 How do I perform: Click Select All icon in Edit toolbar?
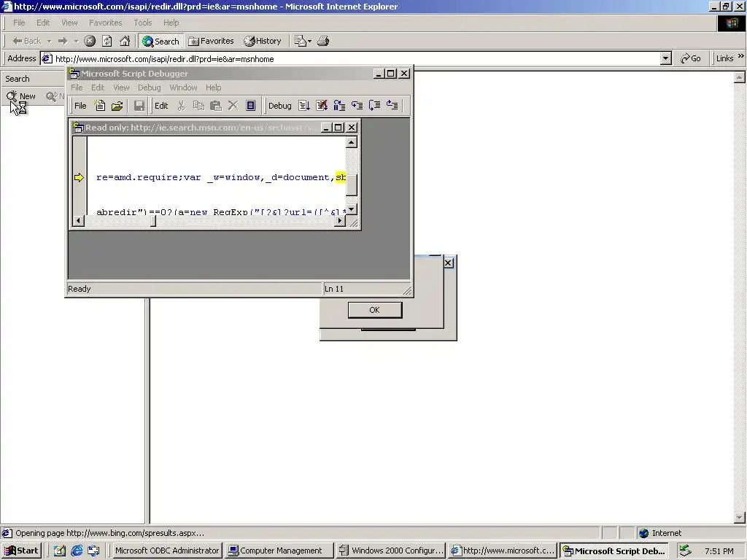(x=251, y=106)
